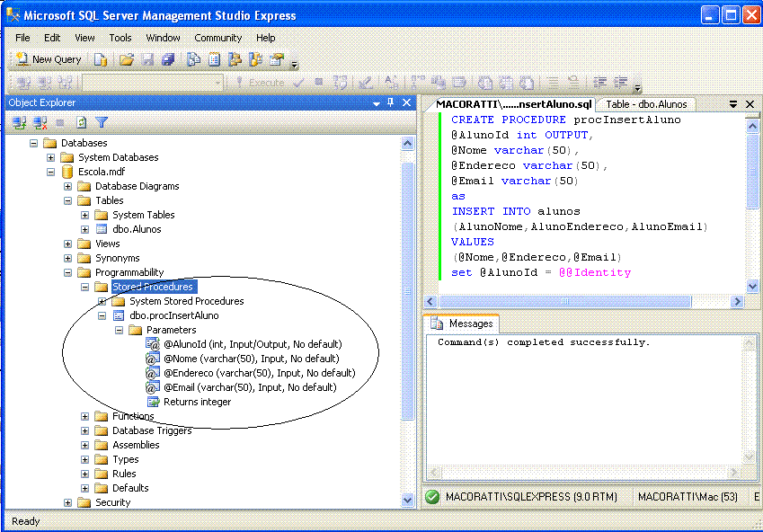Expand the dbo.Alunos table node
This screenshot has height=532, width=763.
tap(84, 229)
